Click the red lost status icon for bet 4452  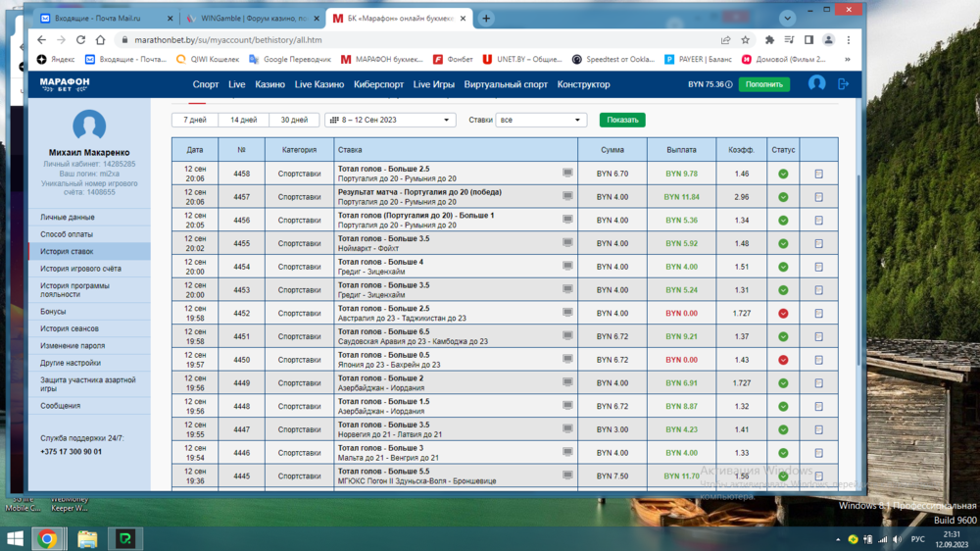point(783,314)
